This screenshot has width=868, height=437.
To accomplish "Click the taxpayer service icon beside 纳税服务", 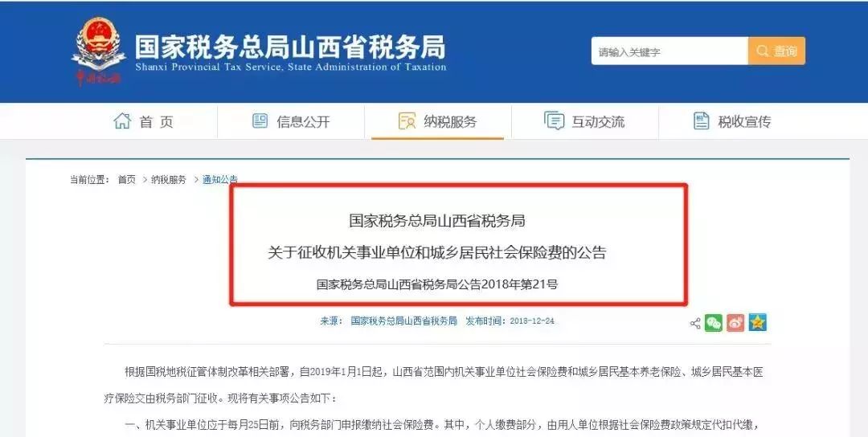I will (x=407, y=121).
